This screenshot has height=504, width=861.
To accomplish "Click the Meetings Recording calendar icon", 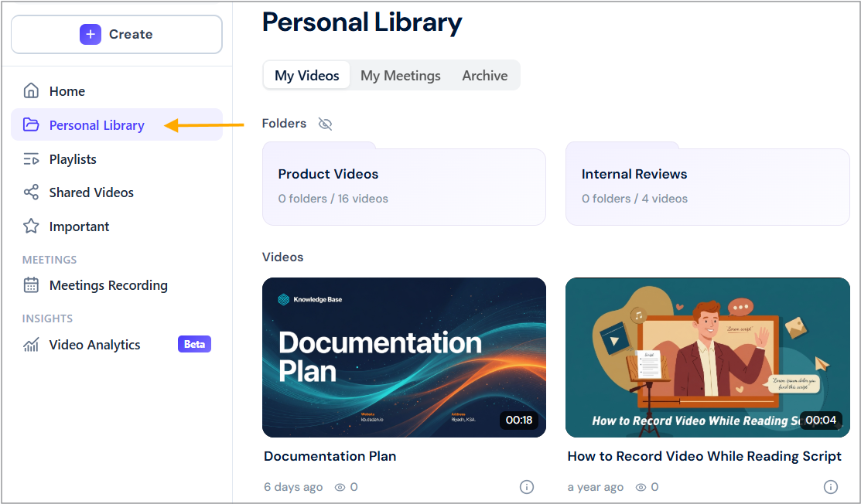I will click(31, 285).
